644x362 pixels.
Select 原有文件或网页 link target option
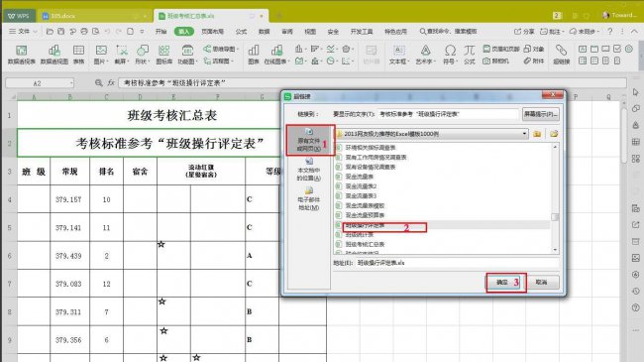coord(308,140)
